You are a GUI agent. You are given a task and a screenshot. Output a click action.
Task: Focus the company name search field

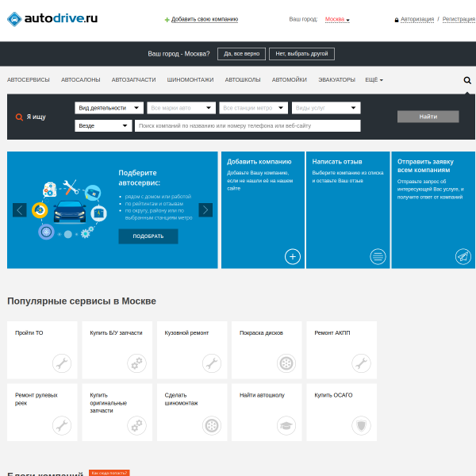[x=248, y=125]
